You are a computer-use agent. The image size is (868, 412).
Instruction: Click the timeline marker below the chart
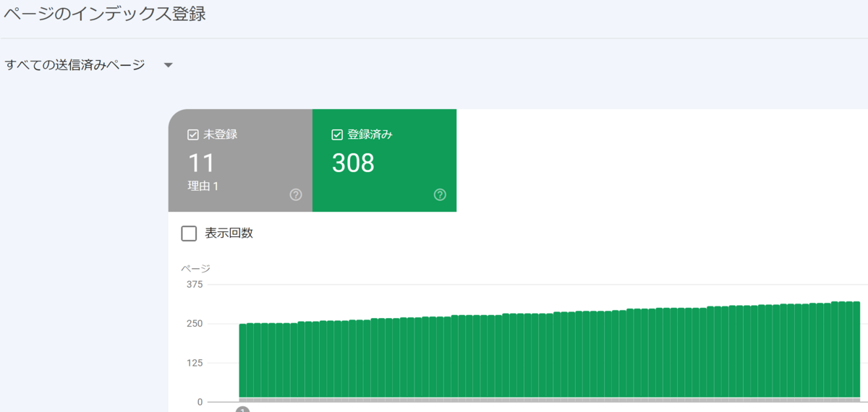coord(243,409)
